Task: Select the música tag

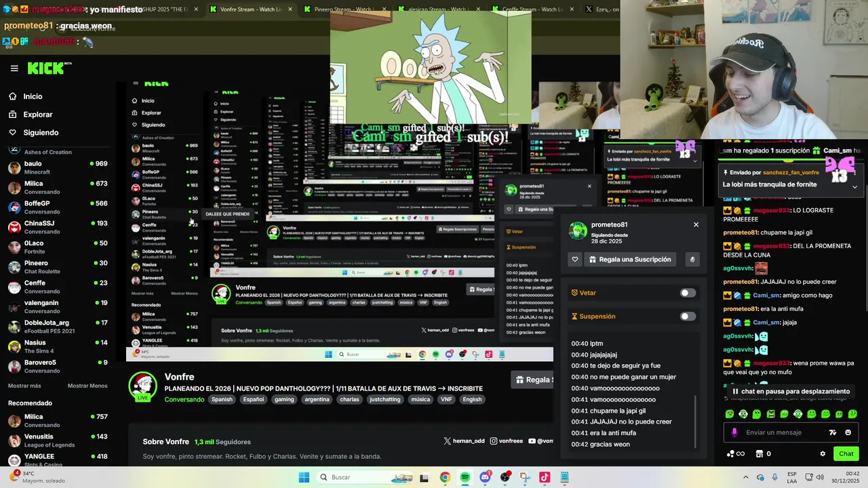Action: tap(420, 399)
